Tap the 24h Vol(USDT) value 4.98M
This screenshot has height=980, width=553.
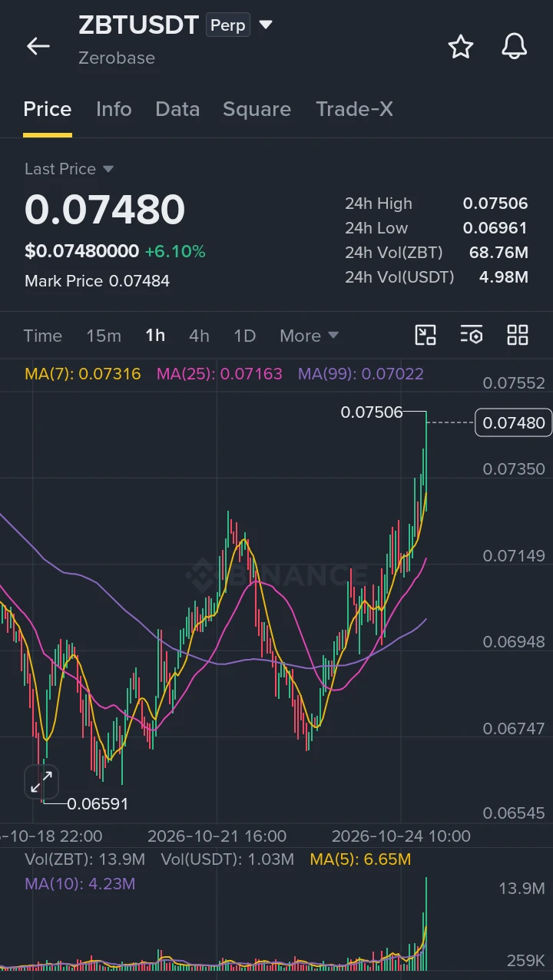pyautogui.click(x=504, y=277)
